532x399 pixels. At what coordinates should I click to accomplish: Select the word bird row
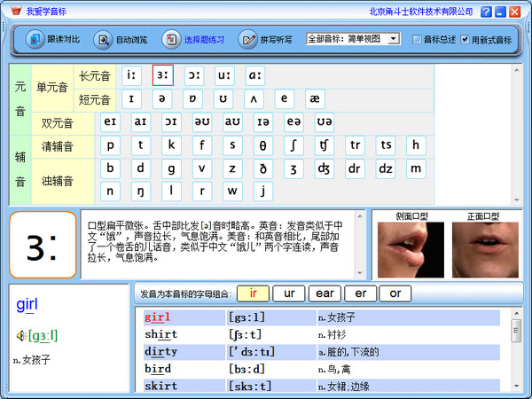pos(158,369)
